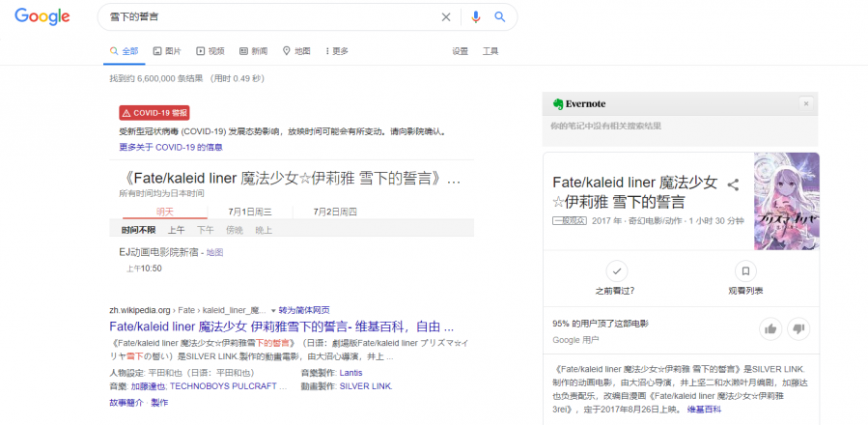Viewport: 868px width, 425px height.
Task: Open the 维基百科 link in knowledge panel
Action: coord(704,410)
